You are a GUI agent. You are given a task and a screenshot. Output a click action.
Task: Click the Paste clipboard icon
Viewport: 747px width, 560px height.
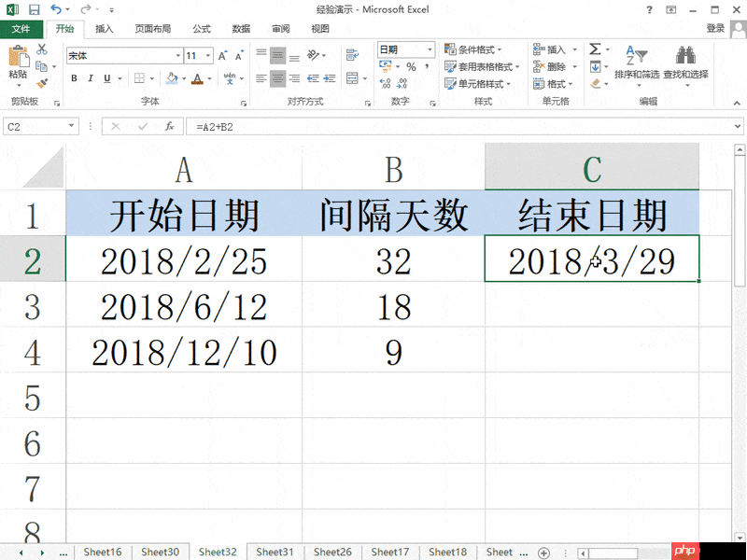point(18,57)
